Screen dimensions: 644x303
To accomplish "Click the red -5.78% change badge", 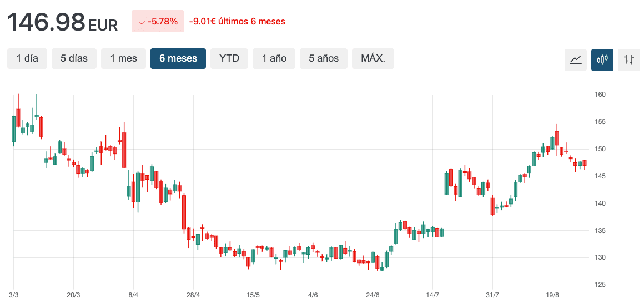I will 158,22.
